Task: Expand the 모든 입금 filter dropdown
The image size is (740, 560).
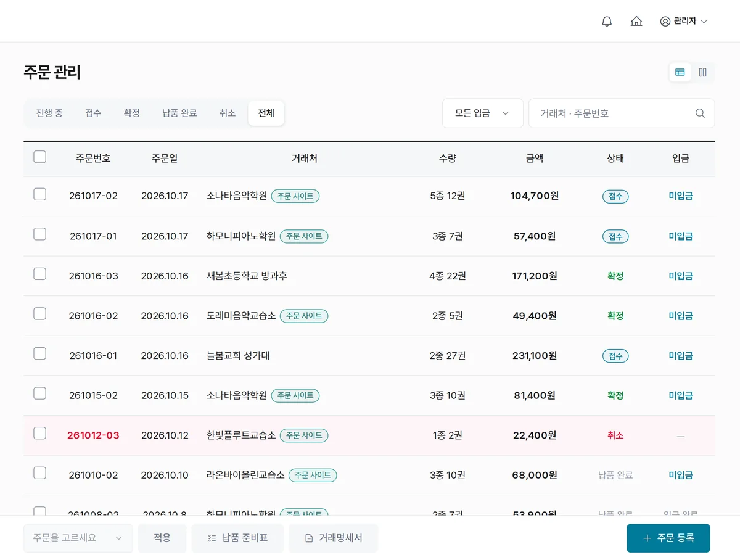Action: pos(482,113)
